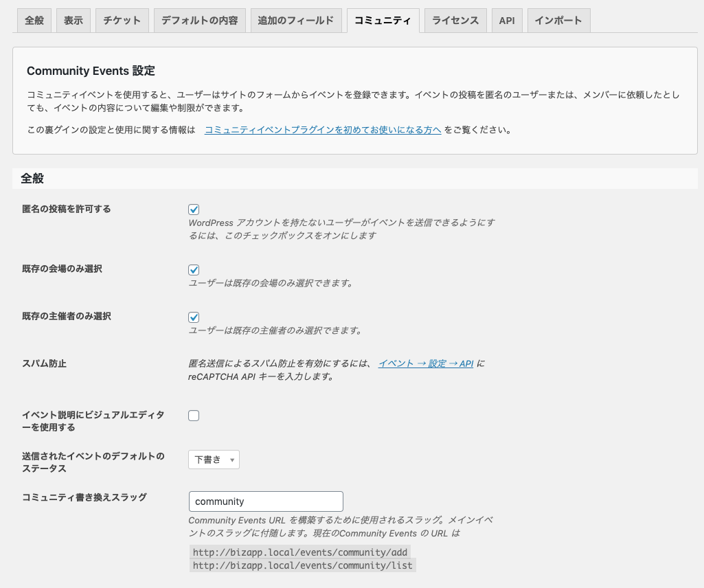Click the コミュニティ書き換えスラッグ label
Image resolution: width=704 pixels, height=588 pixels.
coord(84,497)
